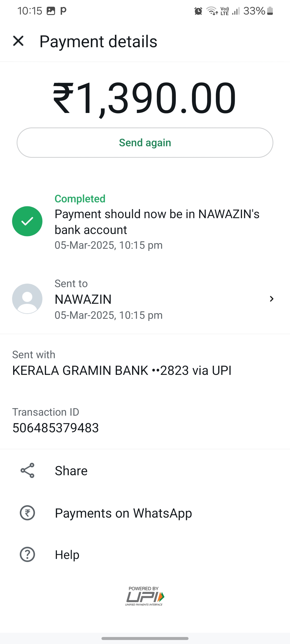Open NAWAZIN's profile avatar

[27, 299]
